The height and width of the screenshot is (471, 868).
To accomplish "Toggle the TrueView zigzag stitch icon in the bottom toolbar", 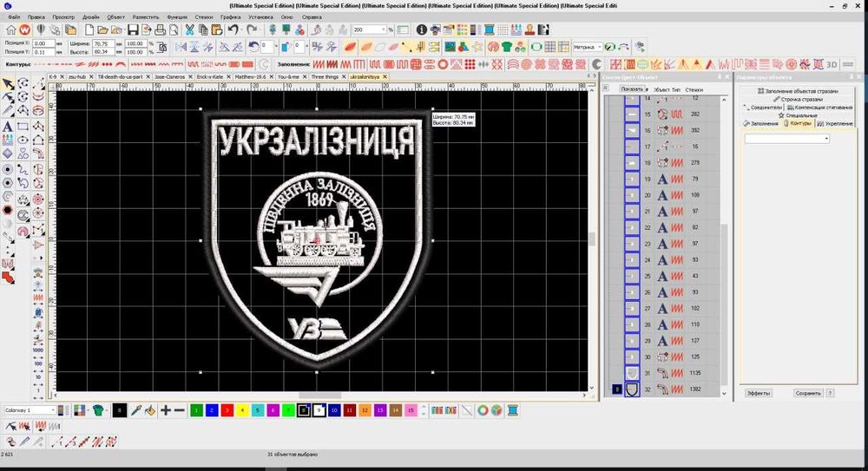I will [40, 426].
